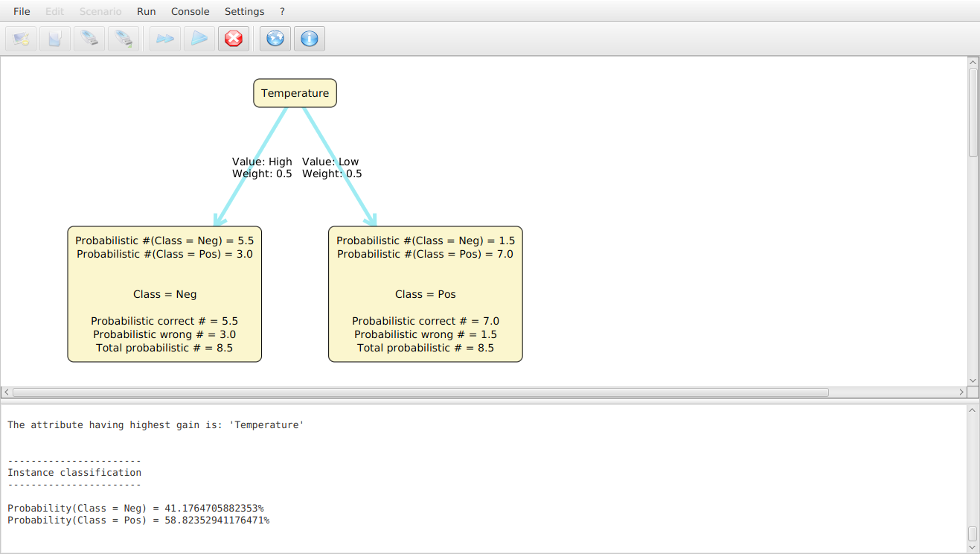The height and width of the screenshot is (554, 980).
Task: Click the console panel's scroll down arrow
Action: [973, 547]
